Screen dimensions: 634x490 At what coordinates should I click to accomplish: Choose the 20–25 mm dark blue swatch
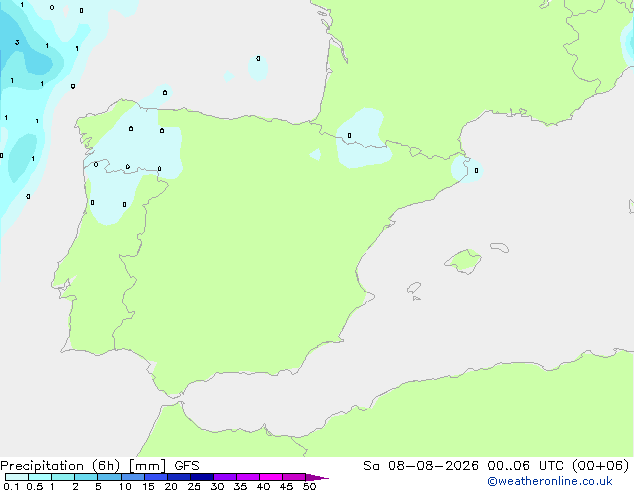tap(179, 477)
